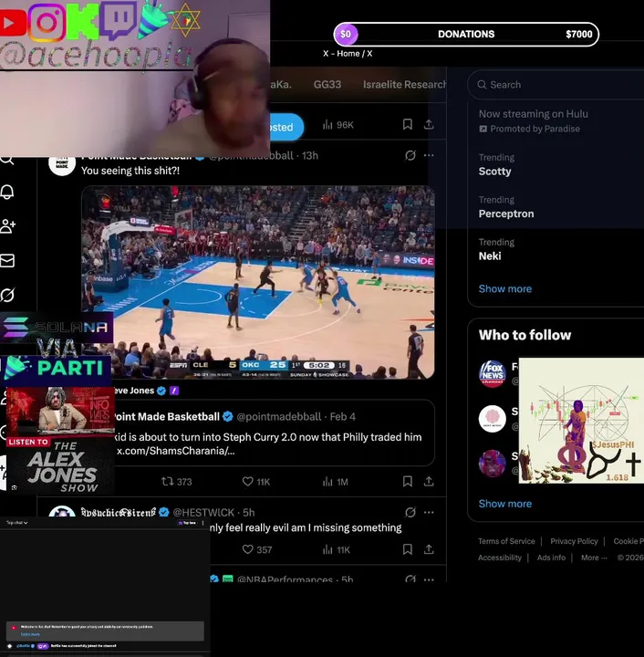
Task: Click the Donations progress bar
Action: [466, 35]
